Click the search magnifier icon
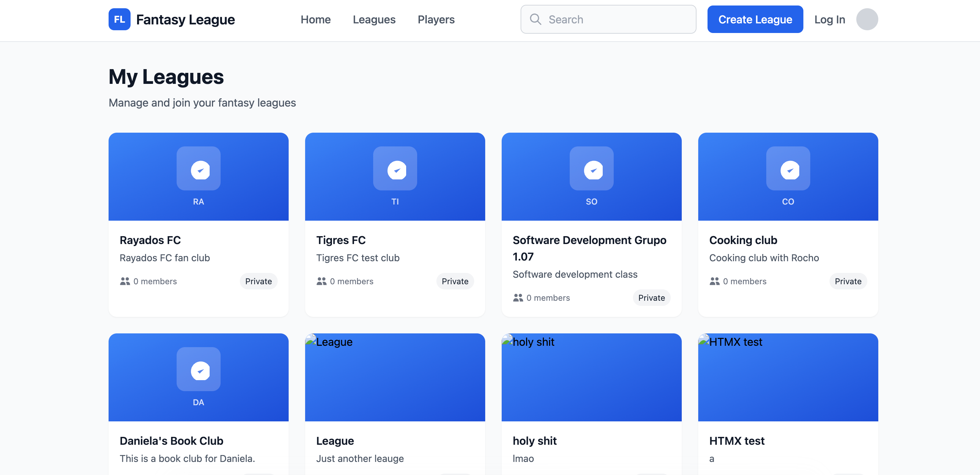 pos(535,19)
